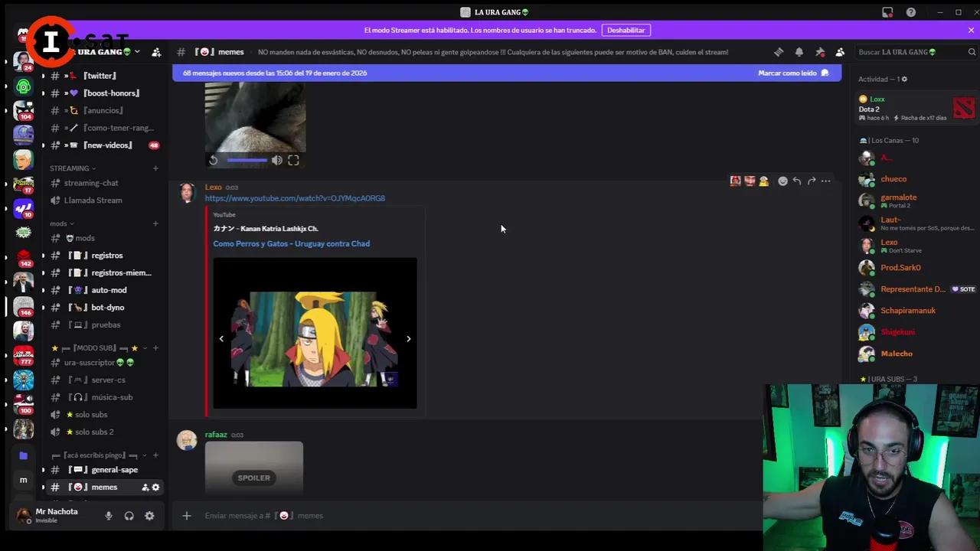980x551 pixels.
Task: Dismiss the Streamer mode banner
Action: tap(971, 30)
